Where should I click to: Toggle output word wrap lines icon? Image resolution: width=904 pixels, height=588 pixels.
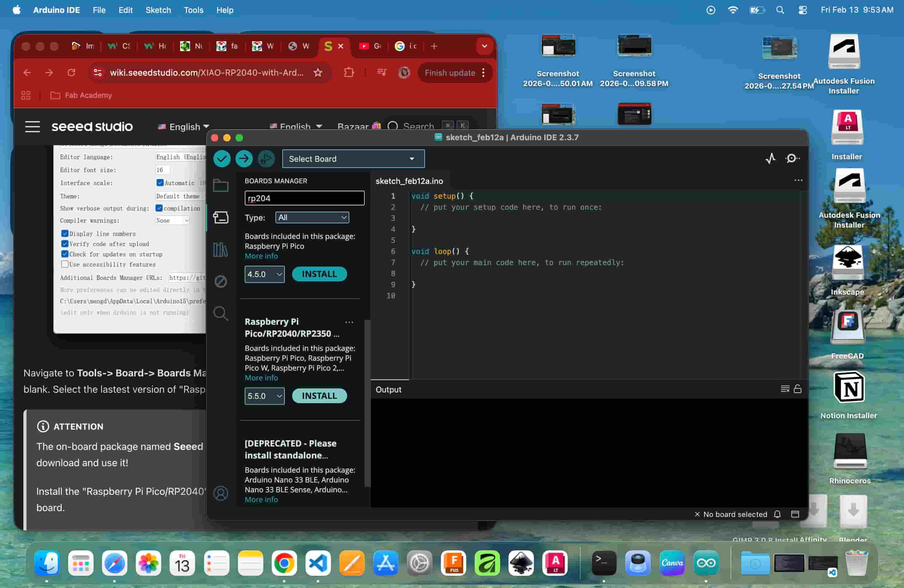pos(785,389)
